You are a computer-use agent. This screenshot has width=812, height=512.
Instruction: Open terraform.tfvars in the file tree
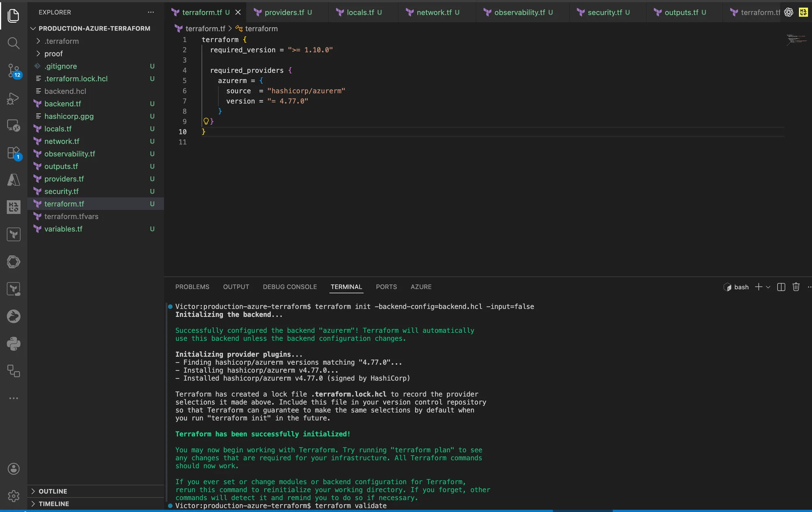(96, 217)
